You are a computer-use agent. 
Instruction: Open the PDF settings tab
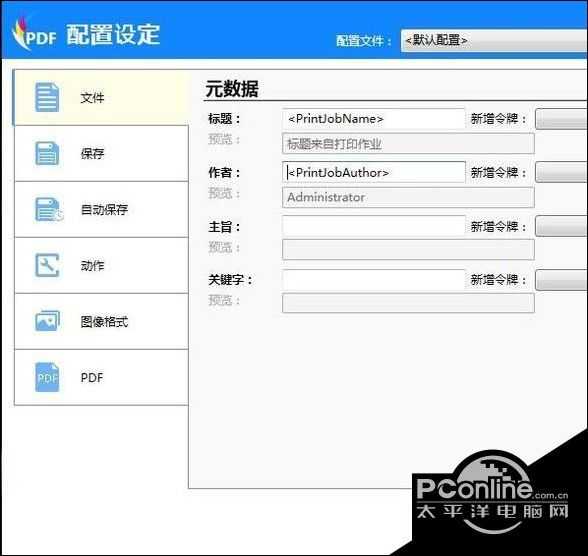[x=101, y=377]
